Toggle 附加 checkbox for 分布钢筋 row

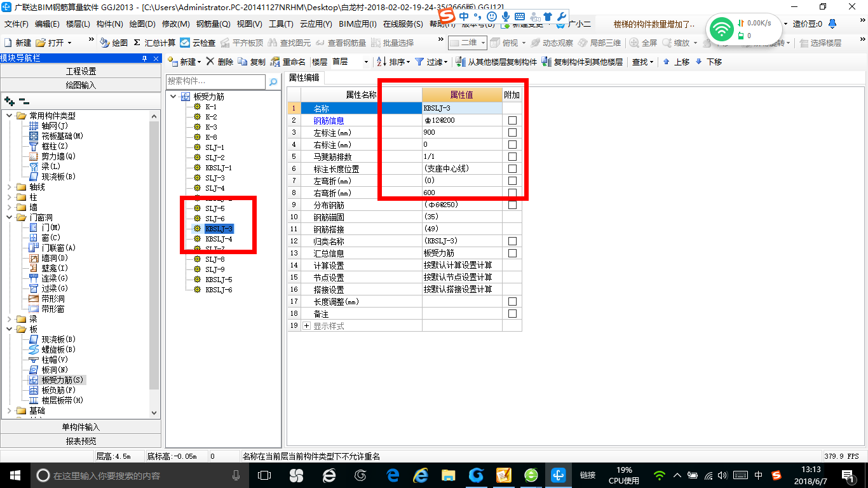(x=512, y=205)
